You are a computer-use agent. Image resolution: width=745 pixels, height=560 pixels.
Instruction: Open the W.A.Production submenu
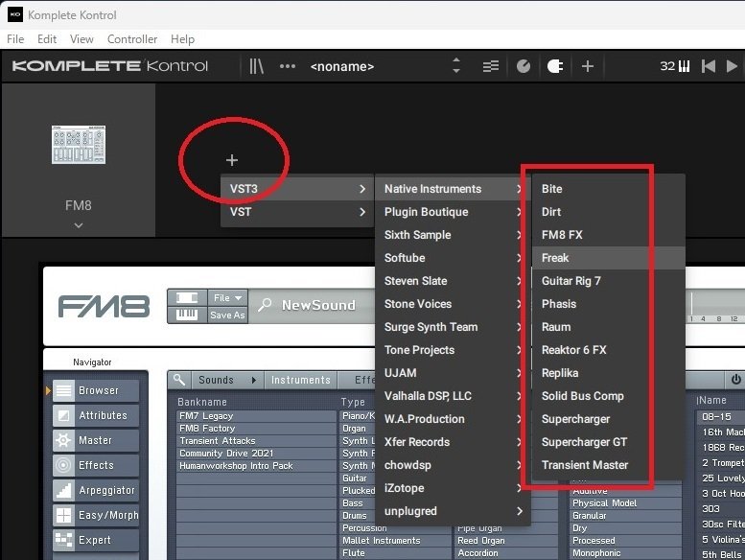click(453, 419)
